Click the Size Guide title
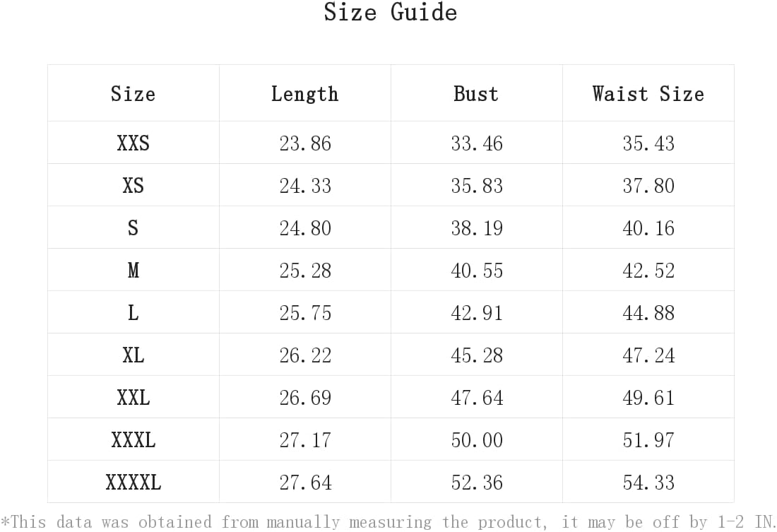The width and height of the screenshot is (777, 532). [x=391, y=12]
